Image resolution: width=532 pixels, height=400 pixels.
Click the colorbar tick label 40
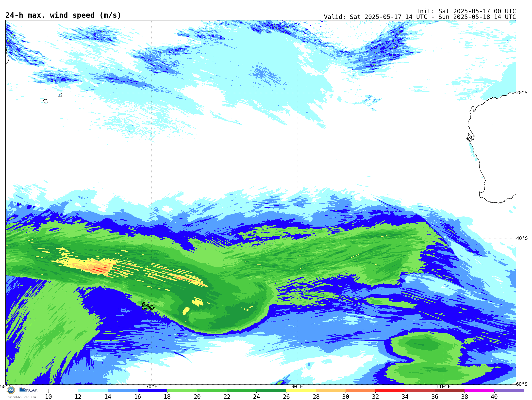(x=494, y=397)
